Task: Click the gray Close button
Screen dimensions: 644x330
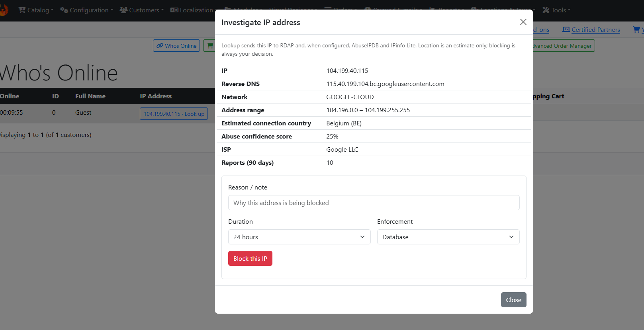Action: tap(513, 300)
